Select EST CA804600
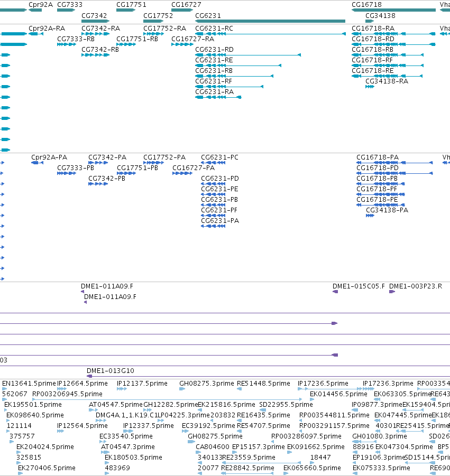Screen dimensions: 450x476 coord(213,447)
